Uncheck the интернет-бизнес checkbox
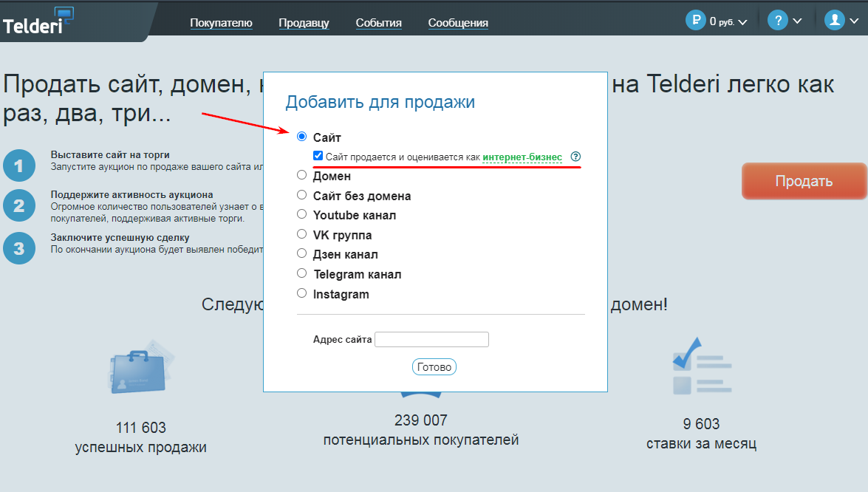868x492 pixels. point(318,156)
